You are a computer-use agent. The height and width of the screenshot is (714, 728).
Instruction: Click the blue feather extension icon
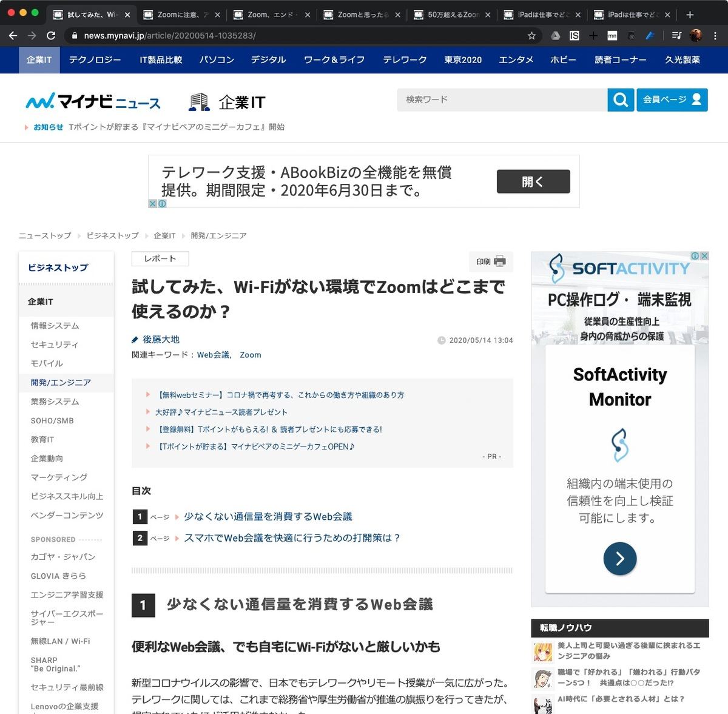tap(650, 36)
